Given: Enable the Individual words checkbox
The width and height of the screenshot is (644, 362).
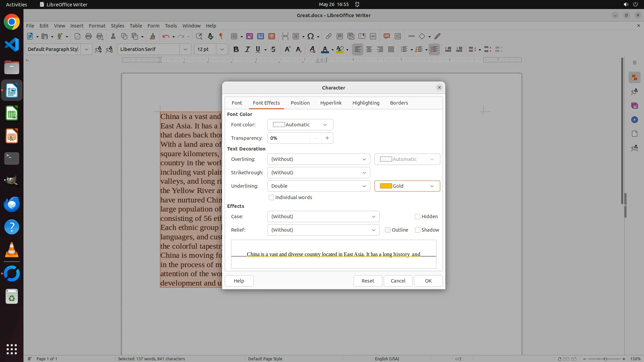Looking at the screenshot, I should tap(271, 197).
